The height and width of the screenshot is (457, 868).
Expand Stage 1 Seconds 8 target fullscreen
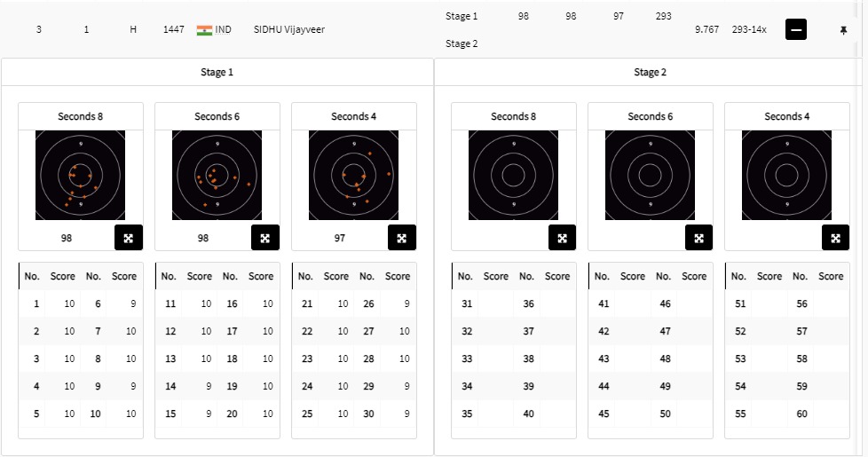(x=129, y=238)
